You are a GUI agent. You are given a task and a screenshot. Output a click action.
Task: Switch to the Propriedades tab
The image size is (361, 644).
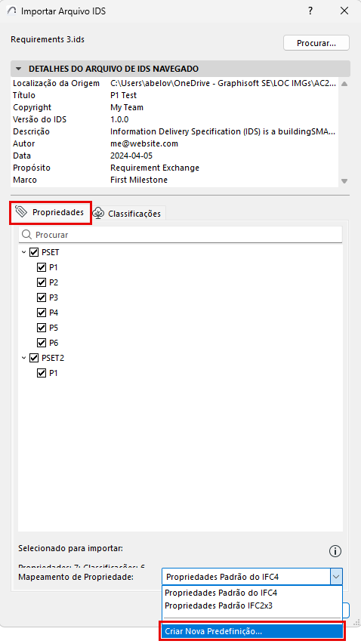pyautogui.click(x=51, y=212)
